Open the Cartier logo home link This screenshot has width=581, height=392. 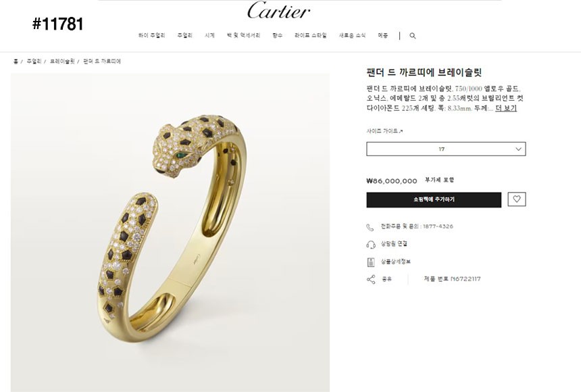(x=278, y=11)
